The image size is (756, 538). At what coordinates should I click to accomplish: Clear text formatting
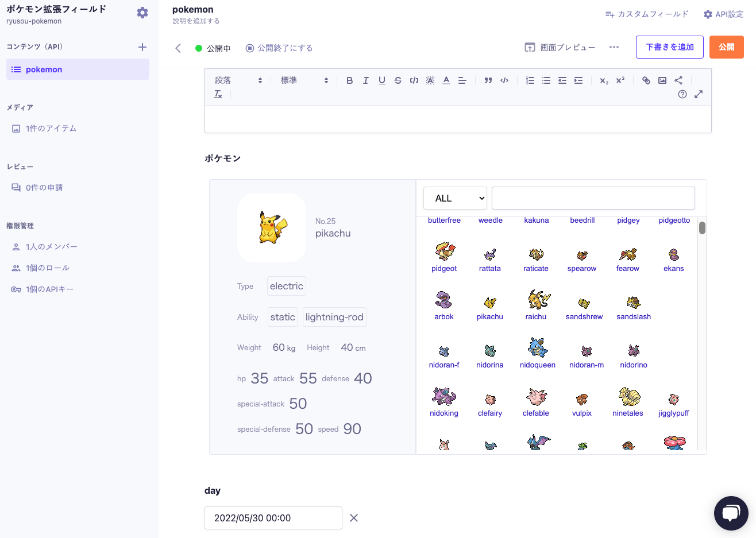tap(218, 94)
